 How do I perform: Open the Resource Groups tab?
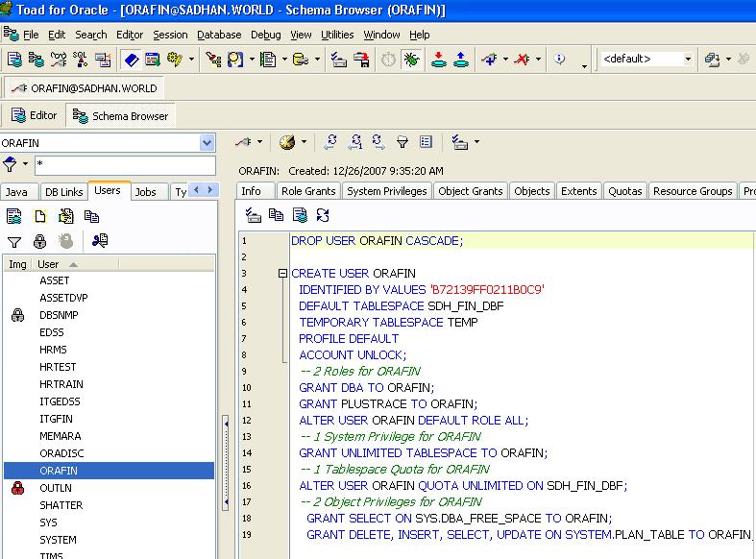click(x=693, y=191)
